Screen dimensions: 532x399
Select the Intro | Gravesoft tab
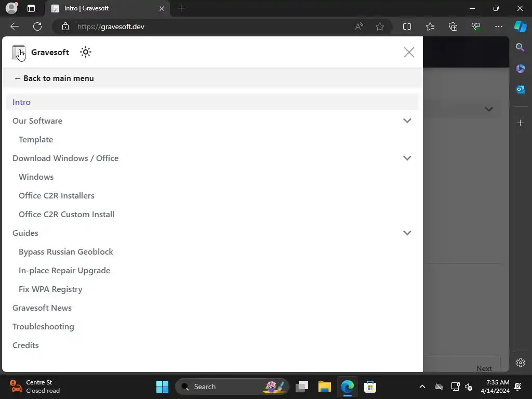[x=107, y=8]
